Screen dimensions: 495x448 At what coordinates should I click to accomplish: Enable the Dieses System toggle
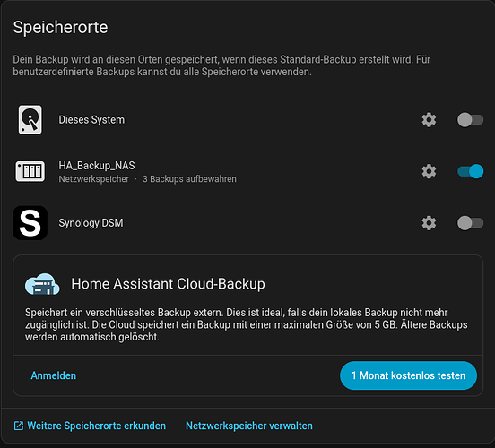(470, 120)
